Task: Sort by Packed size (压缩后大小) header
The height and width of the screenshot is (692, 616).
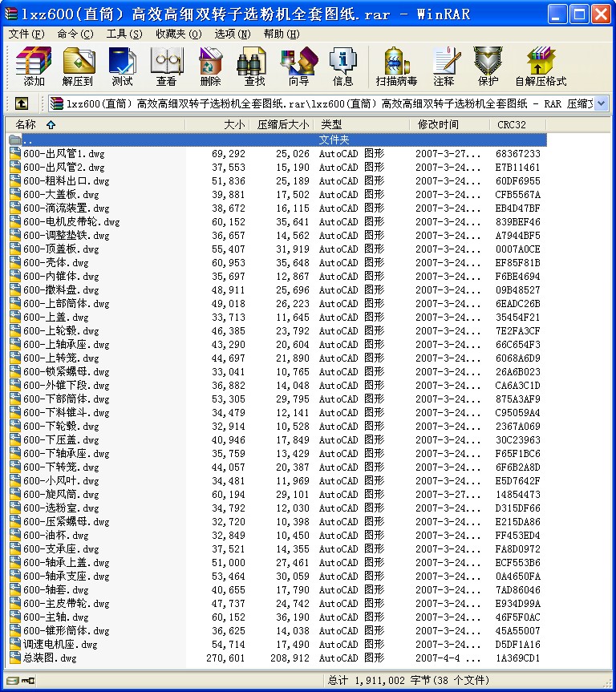Action: pyautogui.click(x=282, y=124)
